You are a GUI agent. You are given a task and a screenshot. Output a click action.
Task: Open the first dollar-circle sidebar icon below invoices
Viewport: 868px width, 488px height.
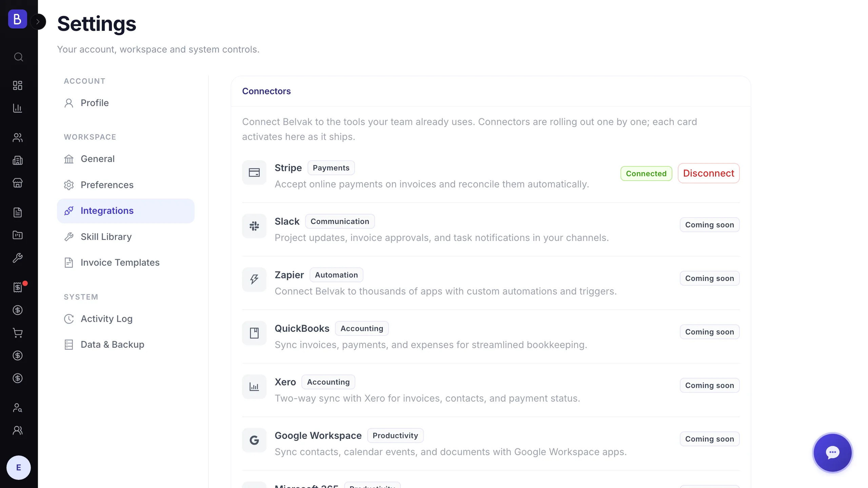pyautogui.click(x=18, y=310)
